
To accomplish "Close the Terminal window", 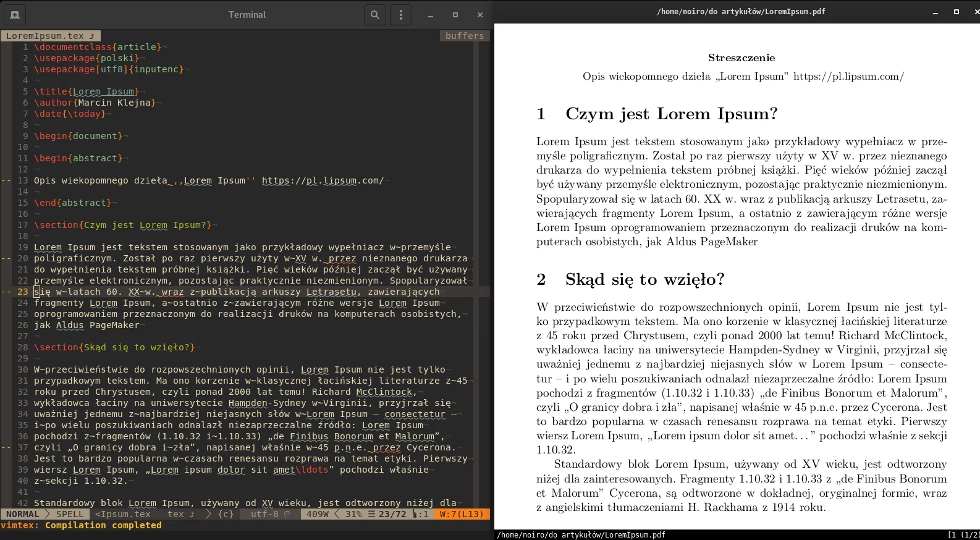I will coord(480,15).
